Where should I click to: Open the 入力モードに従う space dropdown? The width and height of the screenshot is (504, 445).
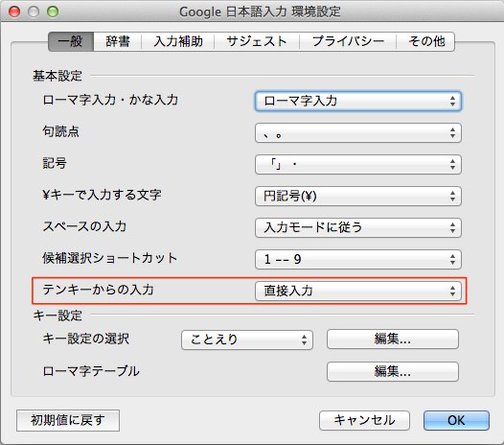tap(358, 228)
